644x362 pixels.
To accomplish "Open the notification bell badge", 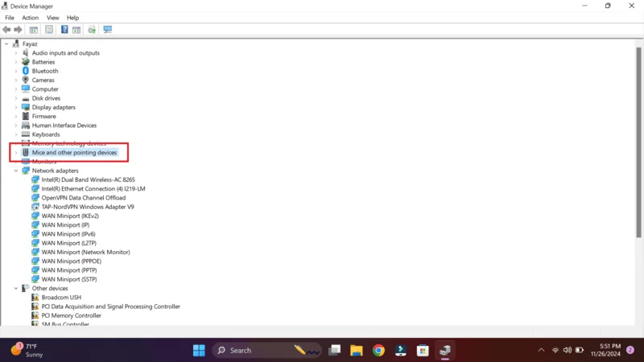I will point(630,350).
